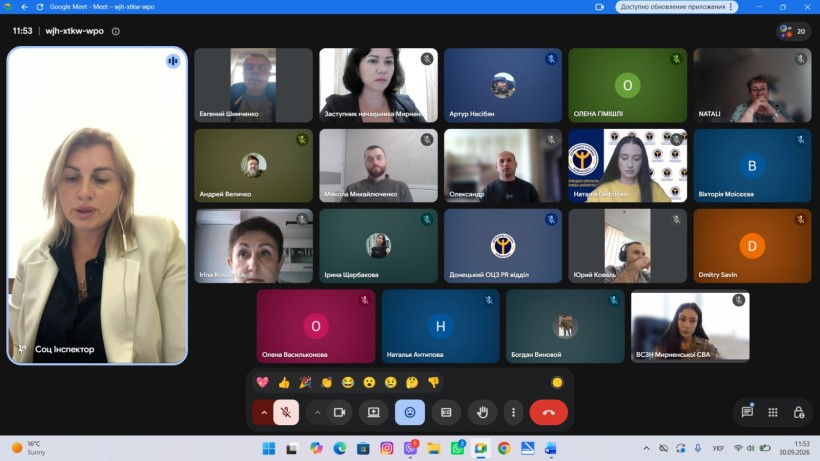The height and width of the screenshot is (461, 820).
Task: Send the thumbs up reaction
Action: pos(284,383)
